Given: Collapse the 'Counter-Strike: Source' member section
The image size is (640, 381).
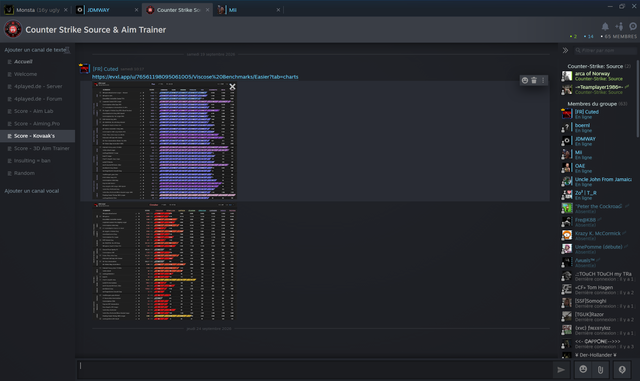Looking at the screenshot, I should [x=598, y=66].
